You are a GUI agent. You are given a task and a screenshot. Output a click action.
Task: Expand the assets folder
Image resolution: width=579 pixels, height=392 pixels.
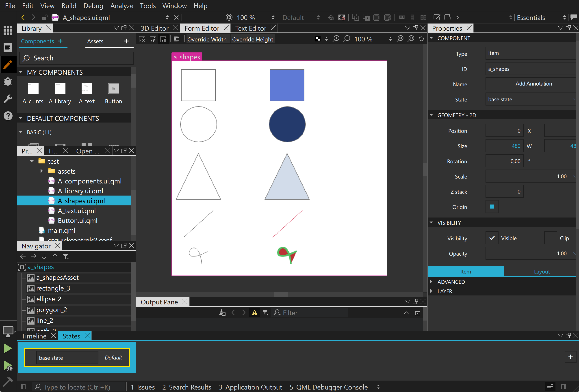42,171
